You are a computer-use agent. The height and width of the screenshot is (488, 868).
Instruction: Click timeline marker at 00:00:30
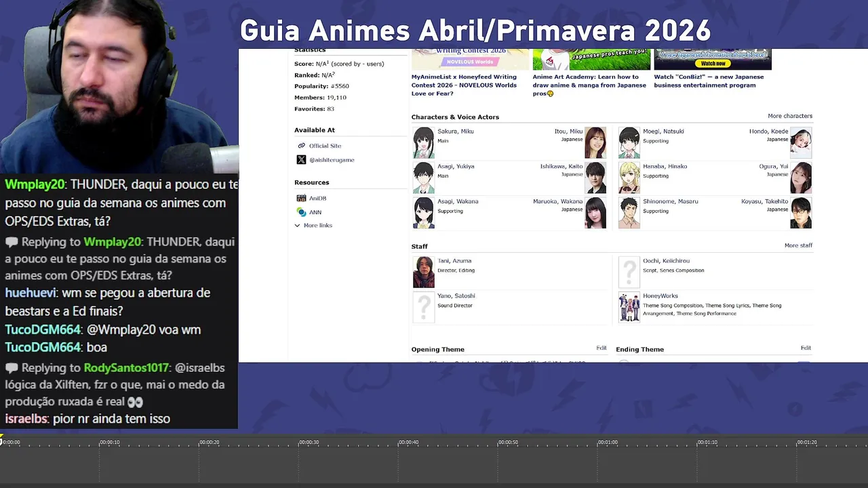[x=309, y=443]
